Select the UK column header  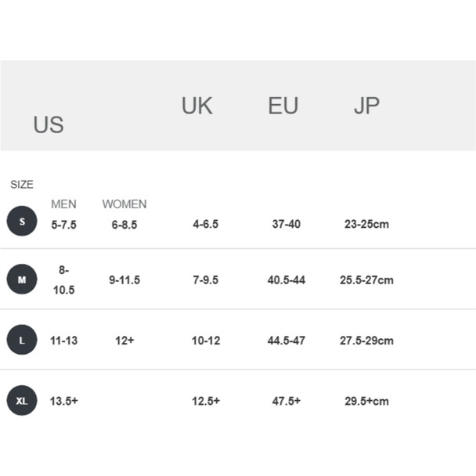[x=197, y=106]
